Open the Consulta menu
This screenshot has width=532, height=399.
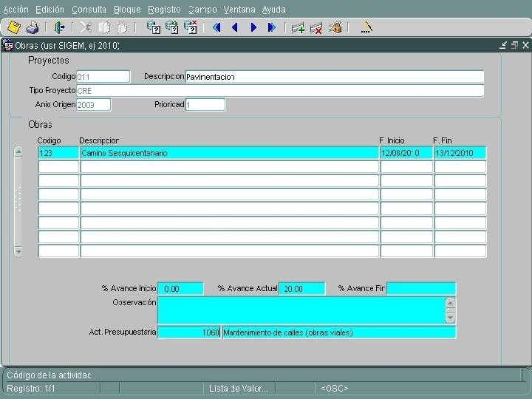coord(89,10)
